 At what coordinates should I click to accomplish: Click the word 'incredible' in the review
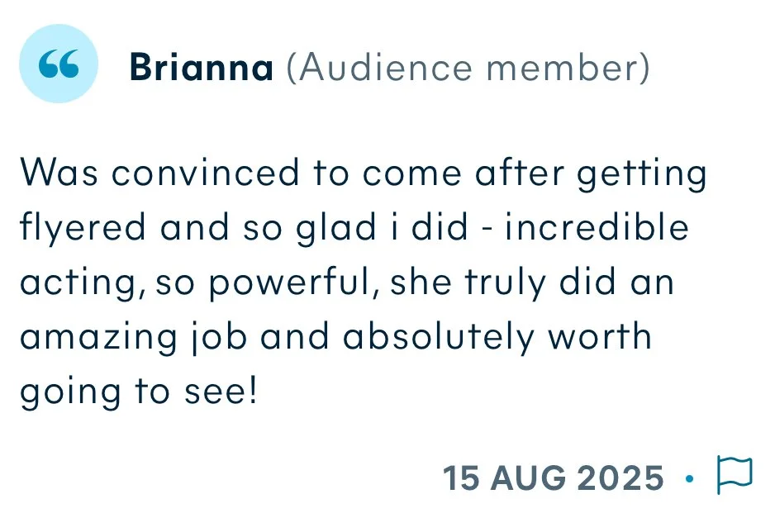(x=596, y=226)
